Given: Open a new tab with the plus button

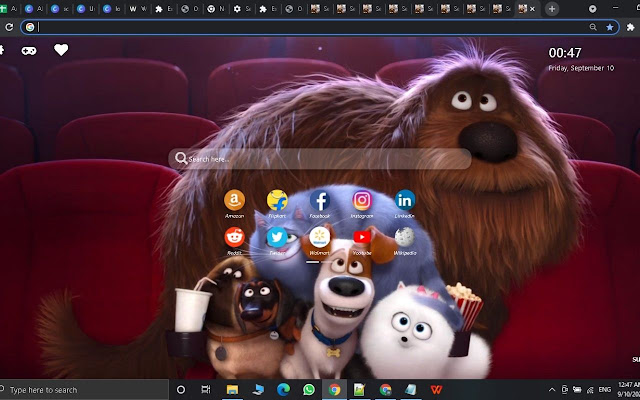Looking at the screenshot, I should click(552, 9).
